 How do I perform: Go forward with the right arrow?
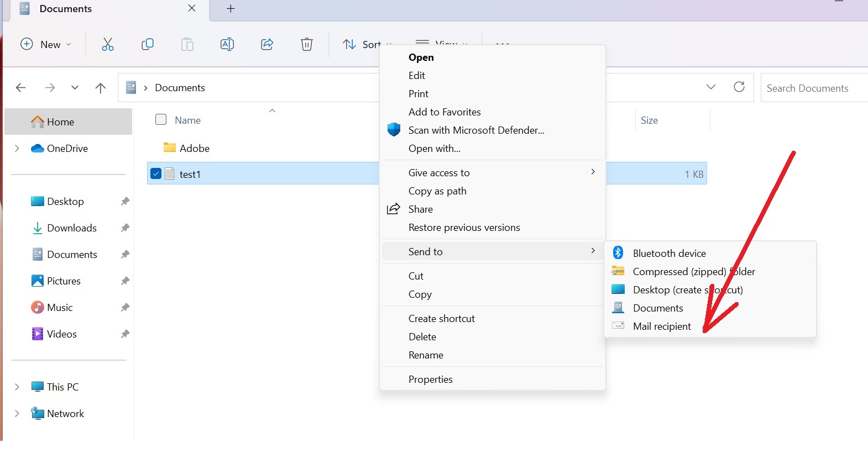(x=50, y=87)
